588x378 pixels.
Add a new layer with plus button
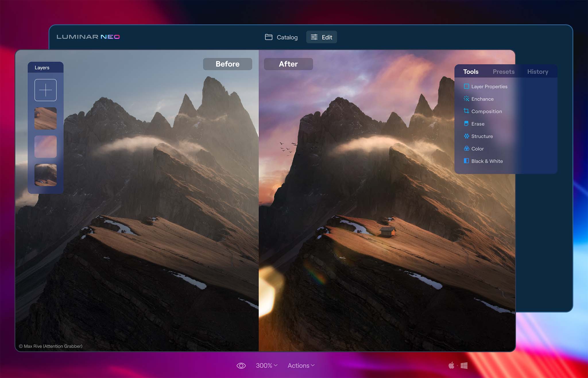45,90
